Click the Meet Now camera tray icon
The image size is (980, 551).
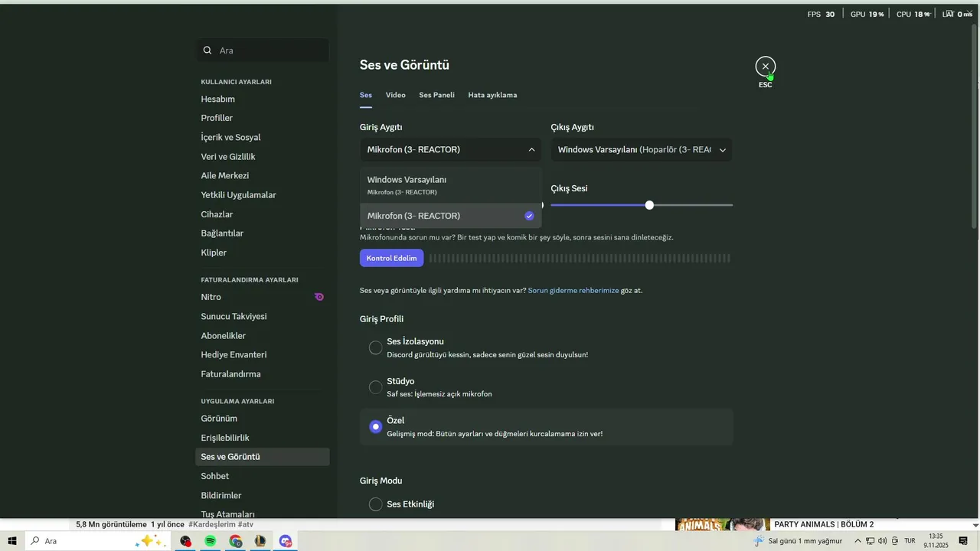[x=894, y=541]
